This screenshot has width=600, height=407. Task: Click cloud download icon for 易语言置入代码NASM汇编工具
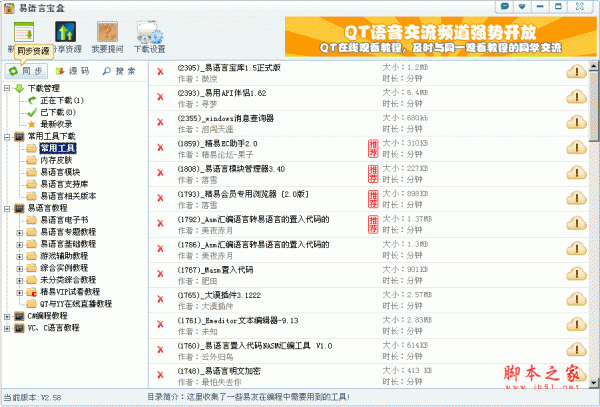click(576, 350)
